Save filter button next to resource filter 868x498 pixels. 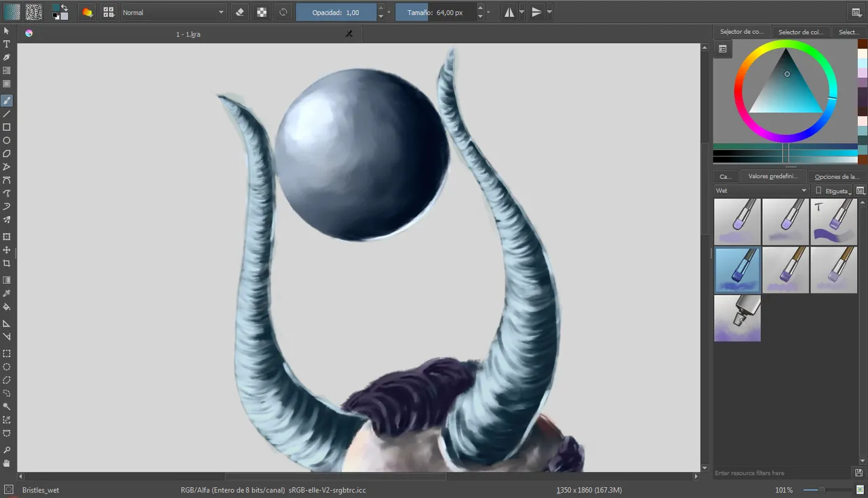(x=859, y=473)
